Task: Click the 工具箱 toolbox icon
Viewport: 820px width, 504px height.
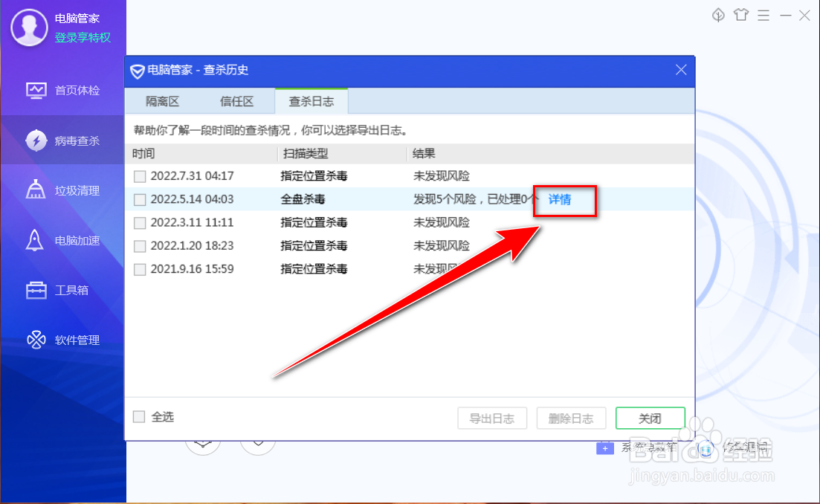Action: tap(36, 290)
